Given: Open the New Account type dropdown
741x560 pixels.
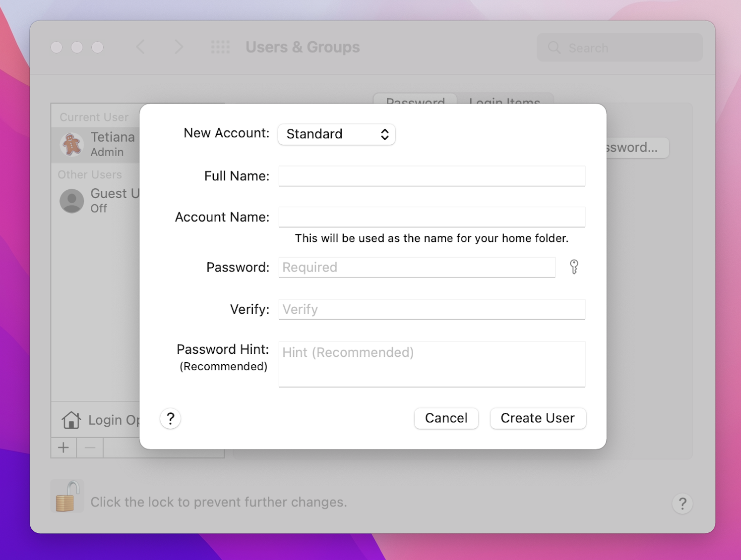Looking at the screenshot, I should click(x=336, y=134).
